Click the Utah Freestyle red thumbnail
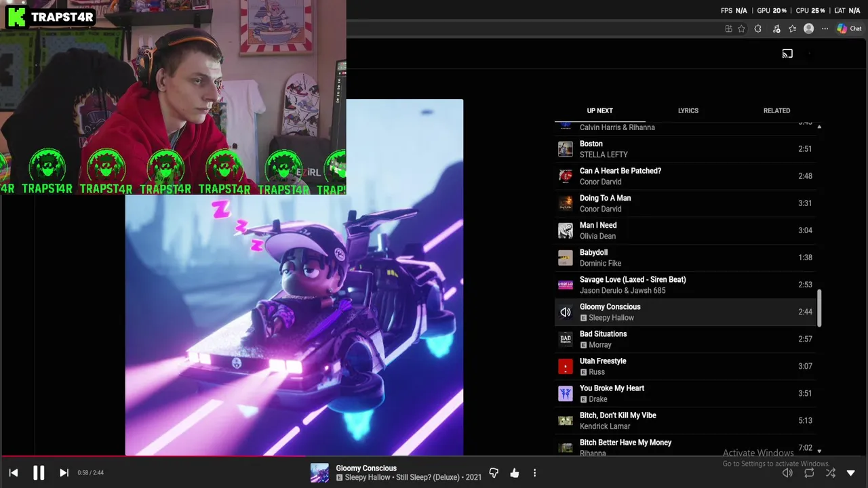This screenshot has width=868, height=488. [565, 366]
